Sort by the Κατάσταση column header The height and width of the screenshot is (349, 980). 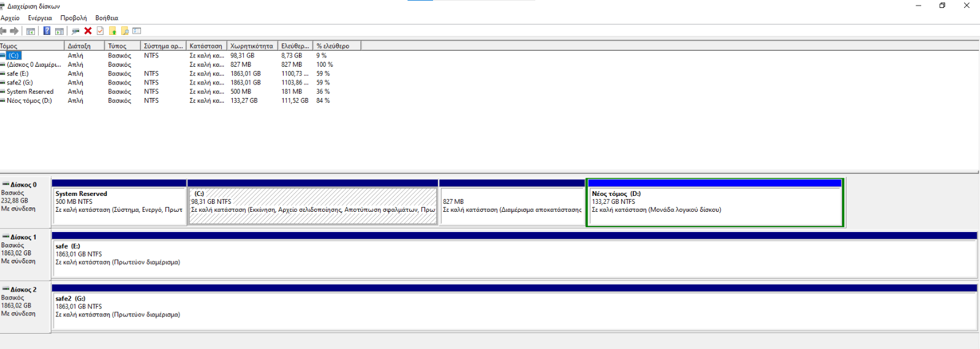(206, 46)
